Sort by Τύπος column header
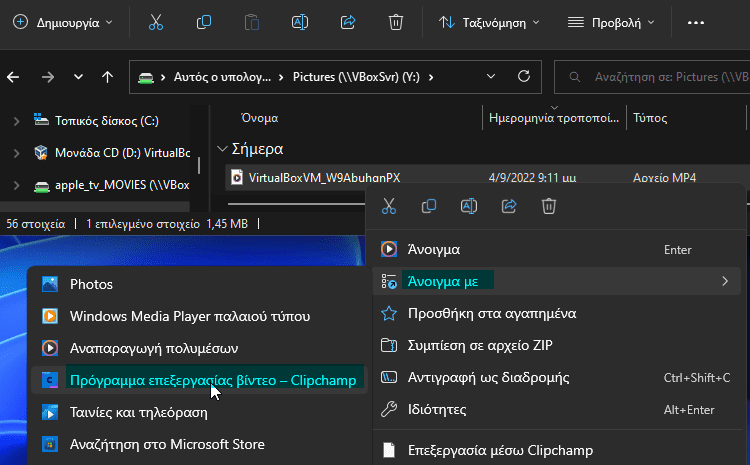750x465 pixels. 650,118
